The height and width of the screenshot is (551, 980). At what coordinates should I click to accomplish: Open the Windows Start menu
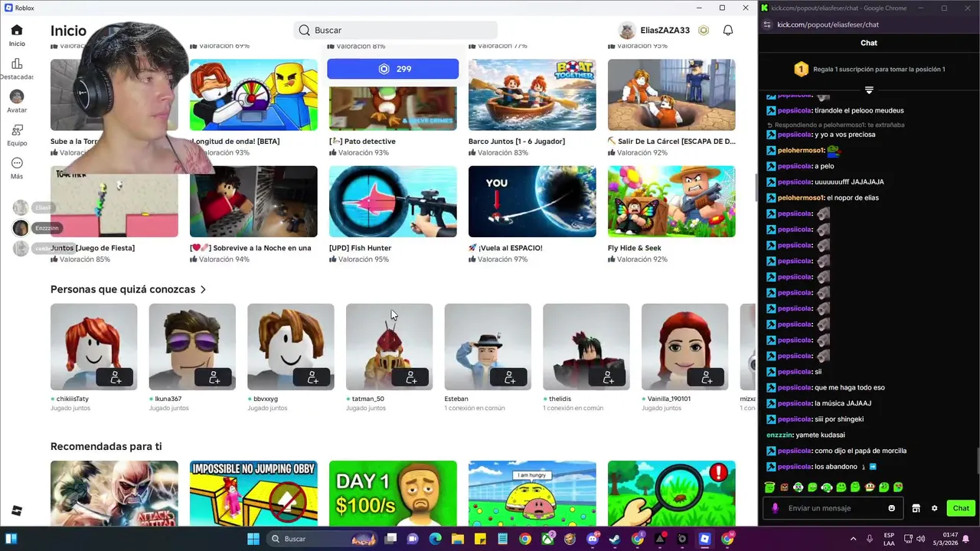253,539
